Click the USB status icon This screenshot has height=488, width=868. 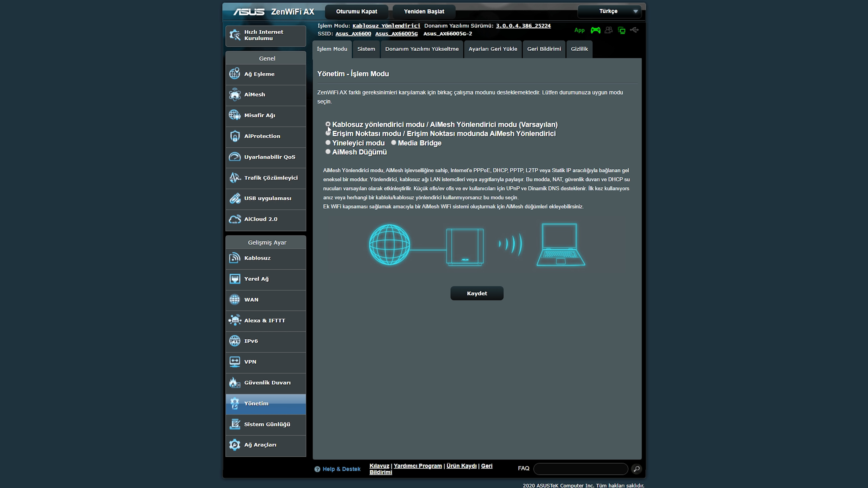pos(634,30)
